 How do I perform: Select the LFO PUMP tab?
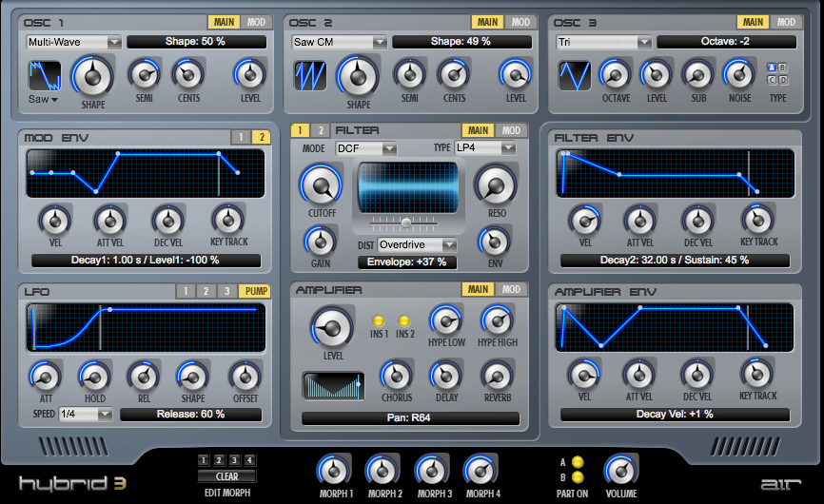coord(255,291)
